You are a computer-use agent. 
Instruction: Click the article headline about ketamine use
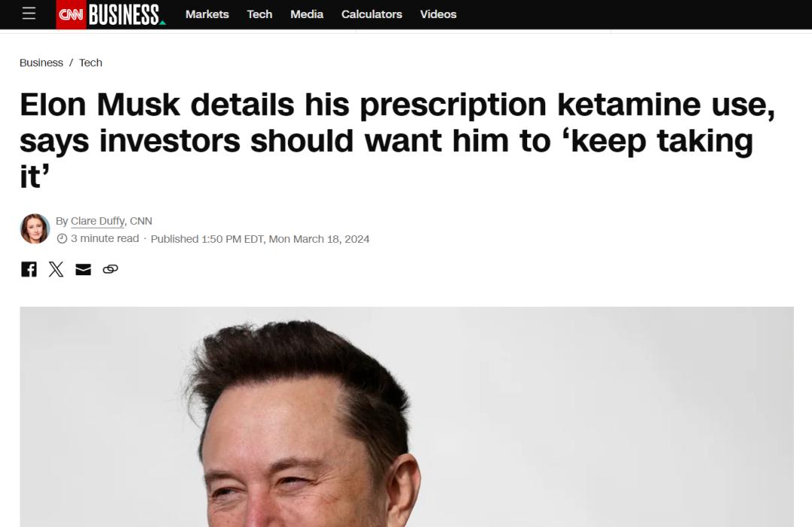pos(397,141)
